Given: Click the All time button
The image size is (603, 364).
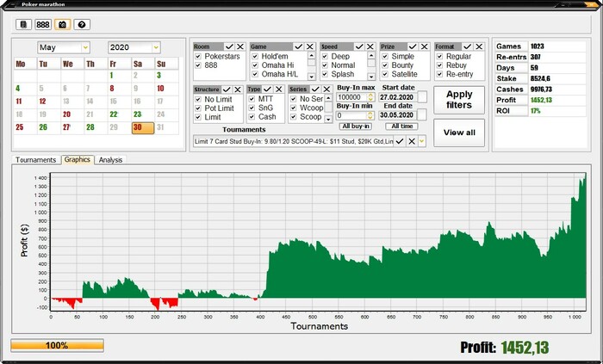Looking at the screenshot, I should coord(402,126).
